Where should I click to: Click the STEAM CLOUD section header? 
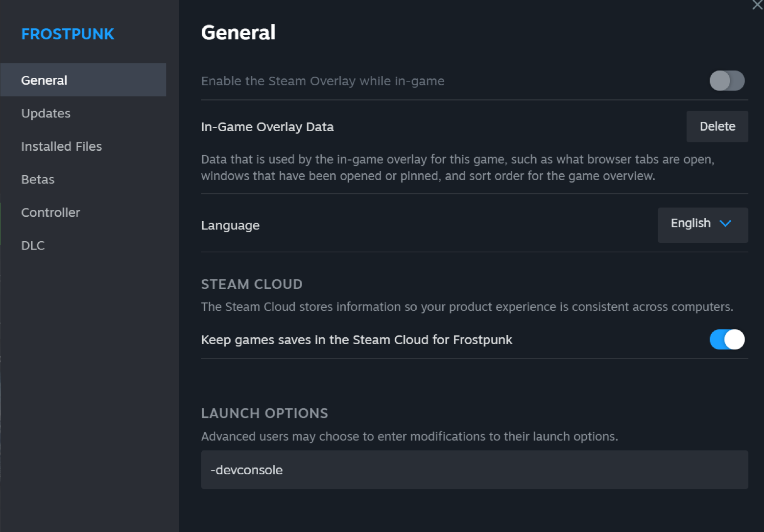click(252, 284)
